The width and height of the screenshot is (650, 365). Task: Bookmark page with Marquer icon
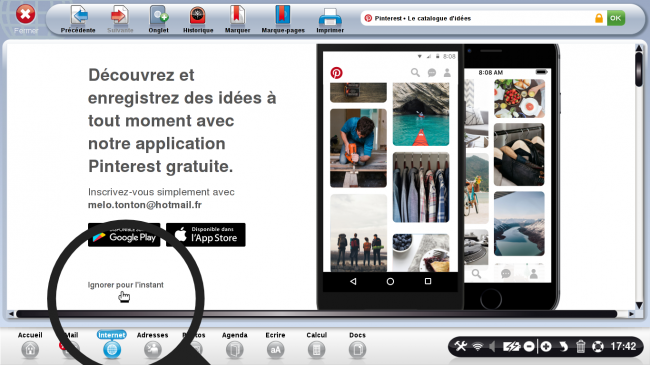point(237,19)
